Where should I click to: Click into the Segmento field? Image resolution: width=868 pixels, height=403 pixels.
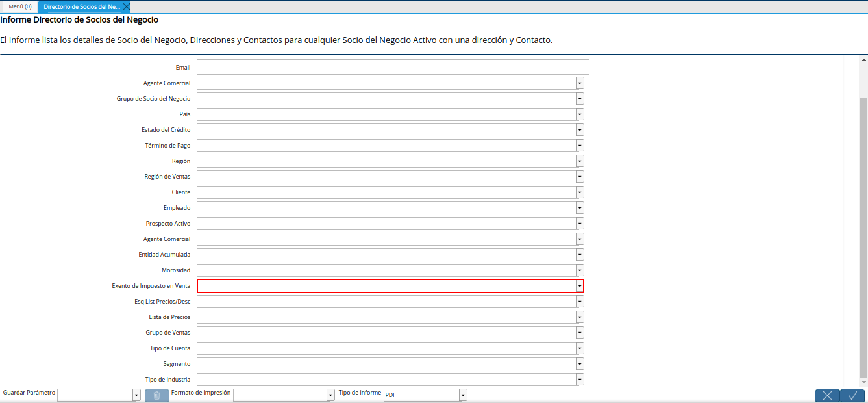[386, 364]
